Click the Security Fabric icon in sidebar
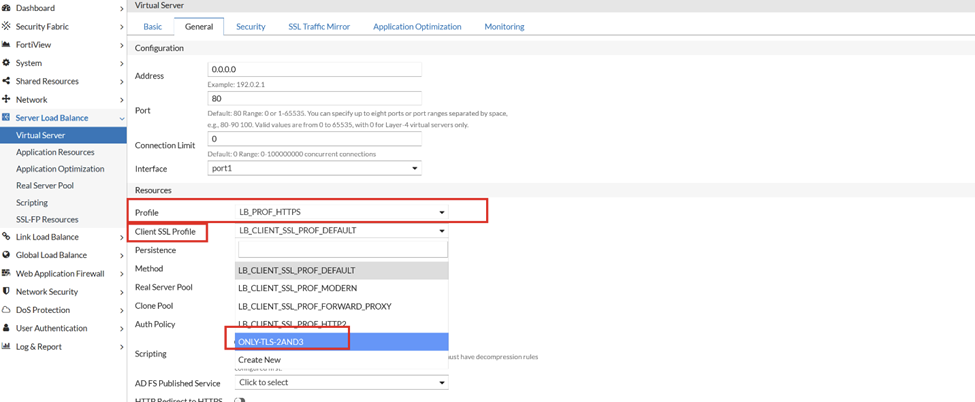This screenshot has height=402, width=975. pyautogui.click(x=6, y=26)
